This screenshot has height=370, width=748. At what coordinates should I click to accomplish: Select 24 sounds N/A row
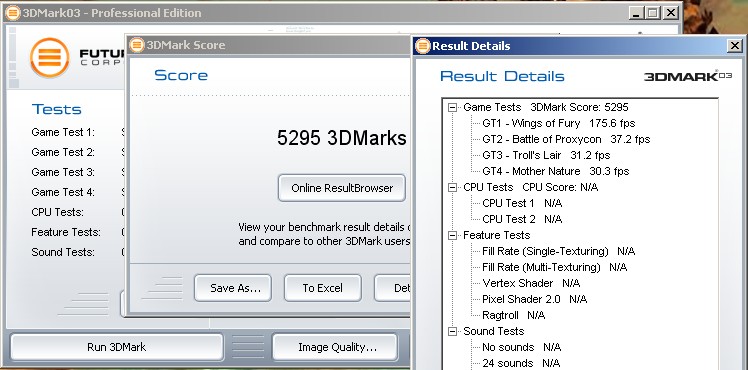[521, 363]
